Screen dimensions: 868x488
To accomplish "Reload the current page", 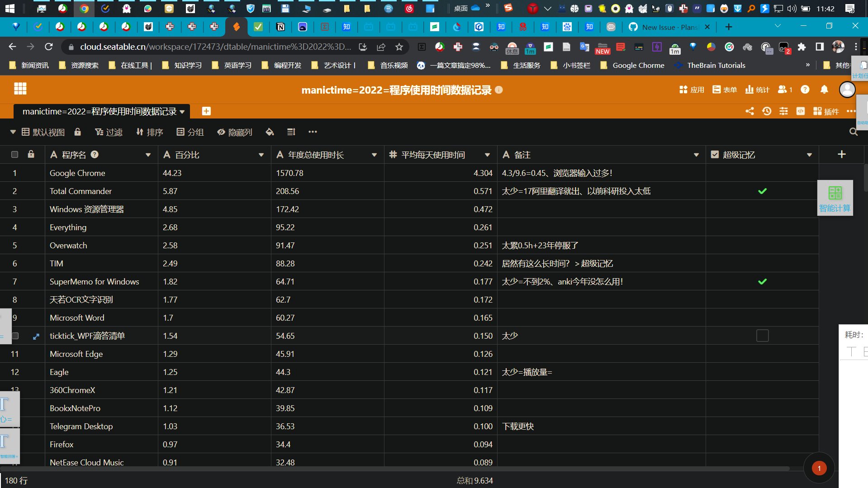I will (x=49, y=47).
